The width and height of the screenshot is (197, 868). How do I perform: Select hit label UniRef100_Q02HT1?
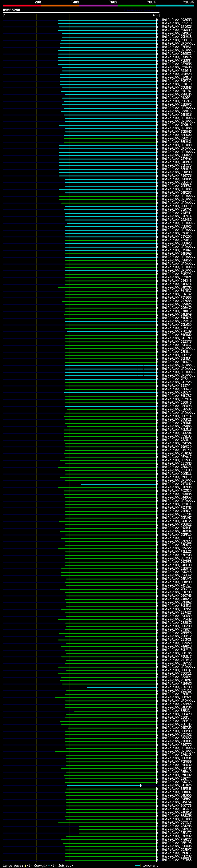pyautogui.click(x=177, y=504)
